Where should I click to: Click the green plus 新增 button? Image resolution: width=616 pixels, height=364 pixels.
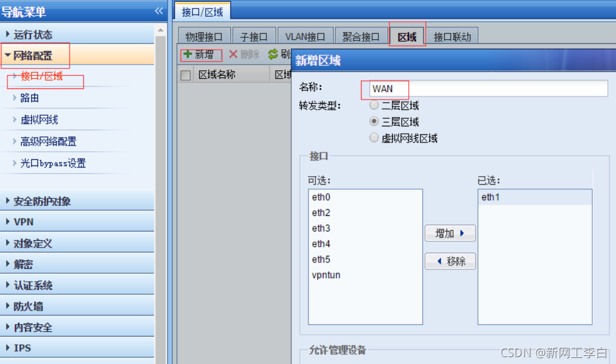pos(198,54)
